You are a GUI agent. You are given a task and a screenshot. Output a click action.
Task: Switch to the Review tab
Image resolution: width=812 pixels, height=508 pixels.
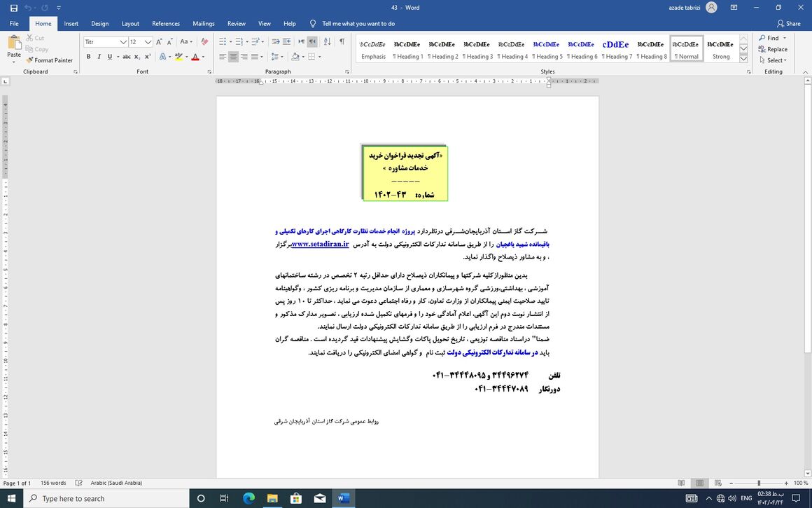(x=236, y=23)
